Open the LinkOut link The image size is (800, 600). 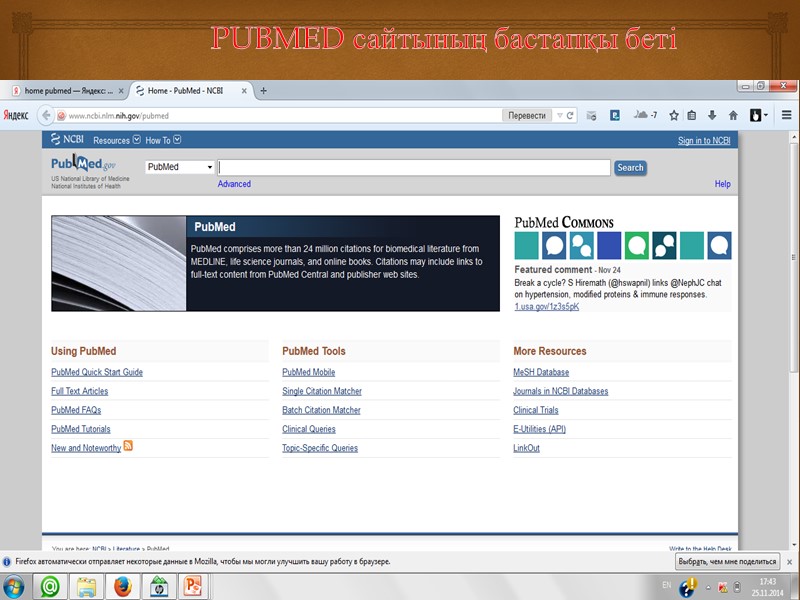click(x=527, y=447)
